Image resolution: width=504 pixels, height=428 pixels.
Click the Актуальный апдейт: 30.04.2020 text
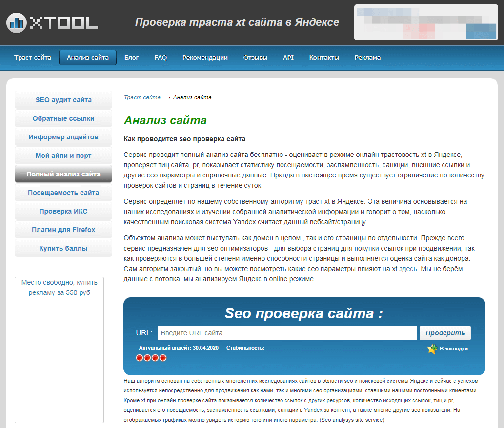179,348
